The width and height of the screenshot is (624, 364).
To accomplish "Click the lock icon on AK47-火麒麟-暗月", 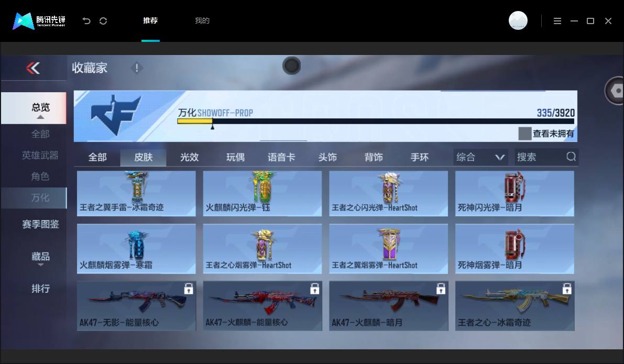I will [441, 289].
